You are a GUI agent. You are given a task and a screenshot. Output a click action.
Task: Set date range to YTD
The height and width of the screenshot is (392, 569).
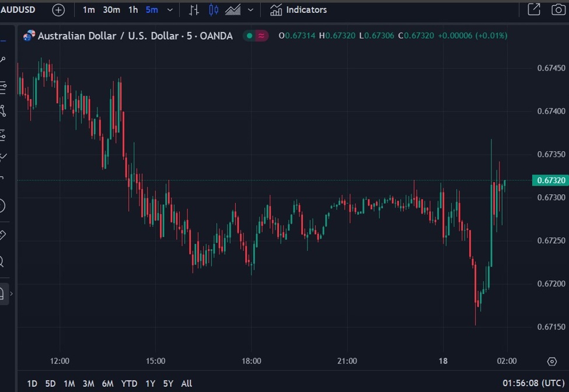tap(129, 383)
